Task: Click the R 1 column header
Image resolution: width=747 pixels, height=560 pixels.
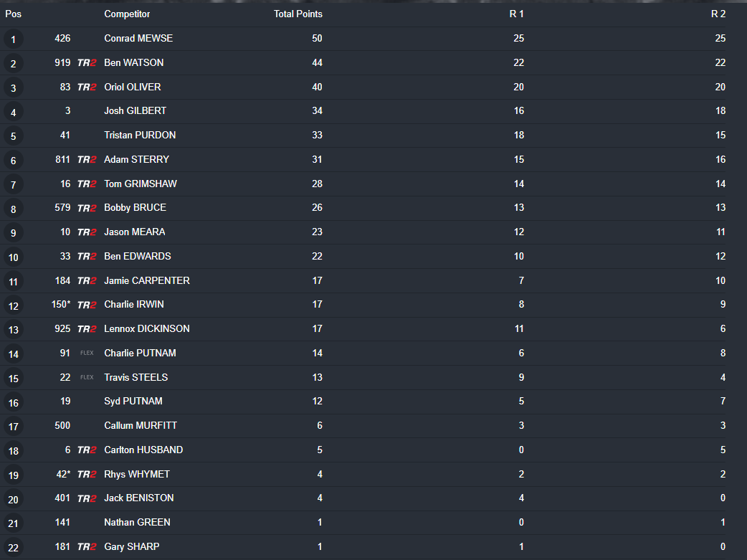Action: (516, 14)
